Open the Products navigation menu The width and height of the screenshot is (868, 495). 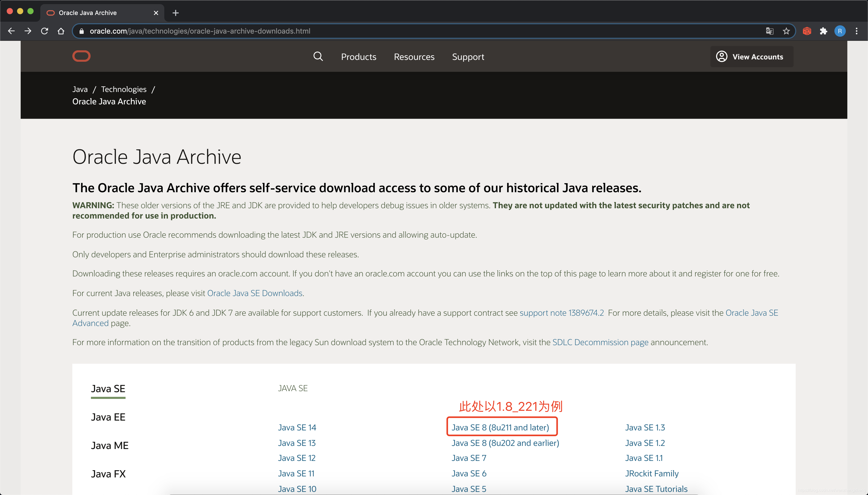(358, 56)
